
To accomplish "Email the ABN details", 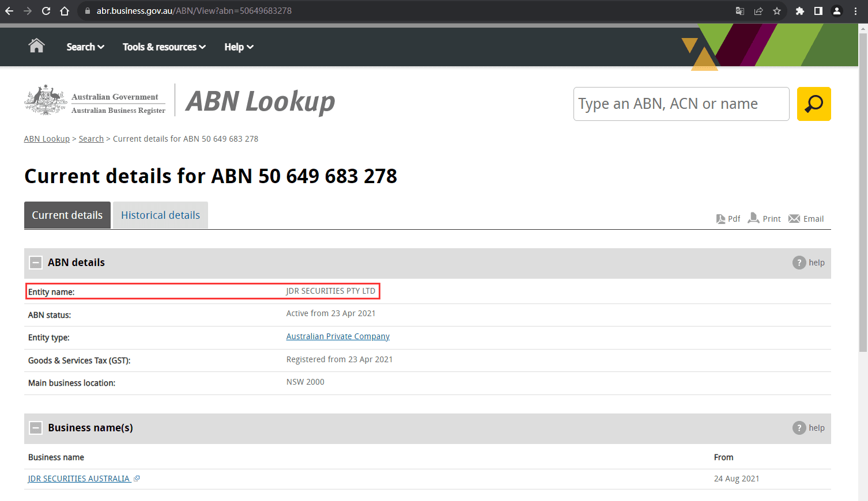I will tap(806, 219).
